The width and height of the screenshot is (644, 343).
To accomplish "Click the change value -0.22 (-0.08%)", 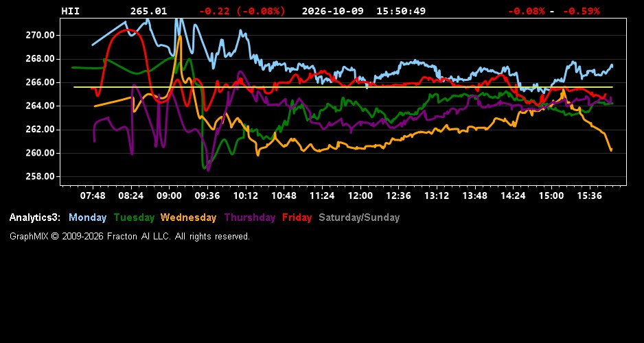I will pos(242,11).
